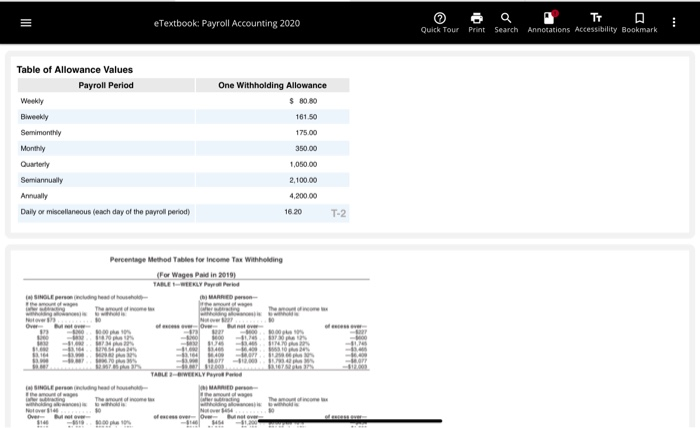This screenshot has width=700, height=428.
Task: Select the Semiannually row label
Action: [42, 180]
